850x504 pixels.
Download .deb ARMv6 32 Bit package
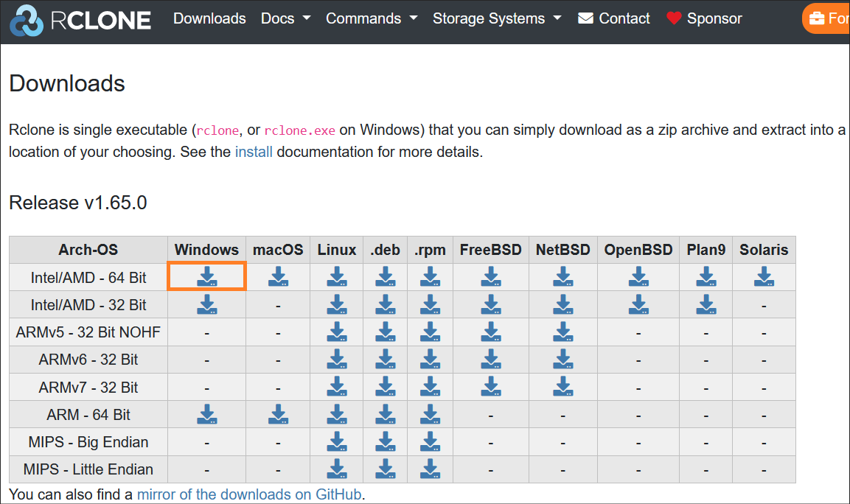tap(386, 360)
